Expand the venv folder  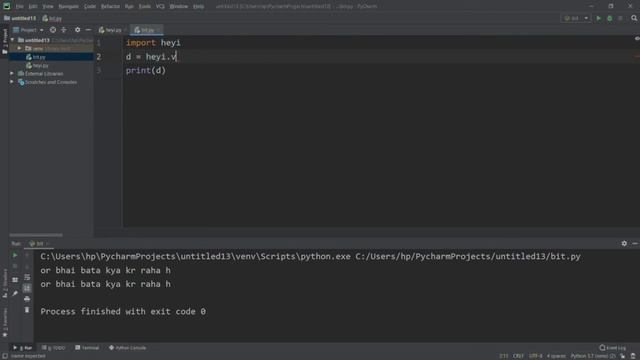point(19,48)
